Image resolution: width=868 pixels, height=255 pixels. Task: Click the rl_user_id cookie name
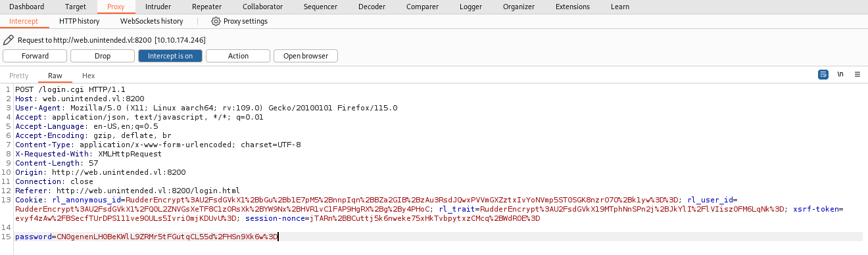coord(710,200)
